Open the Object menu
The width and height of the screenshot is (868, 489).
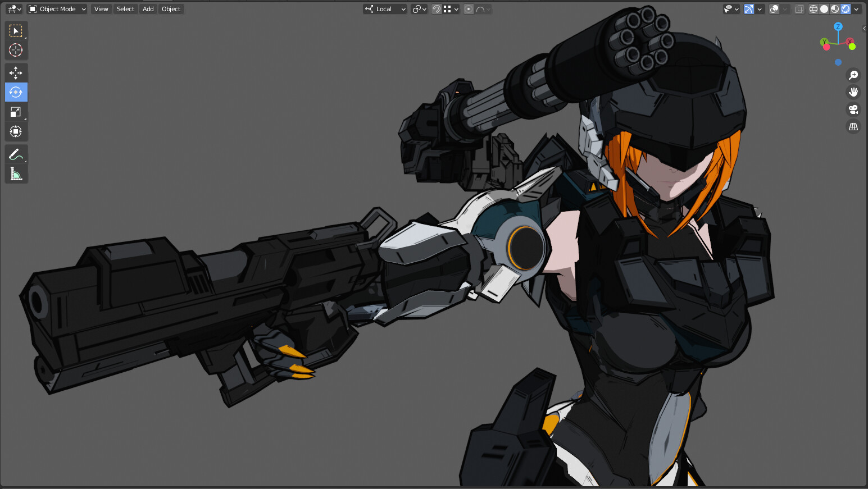171,9
